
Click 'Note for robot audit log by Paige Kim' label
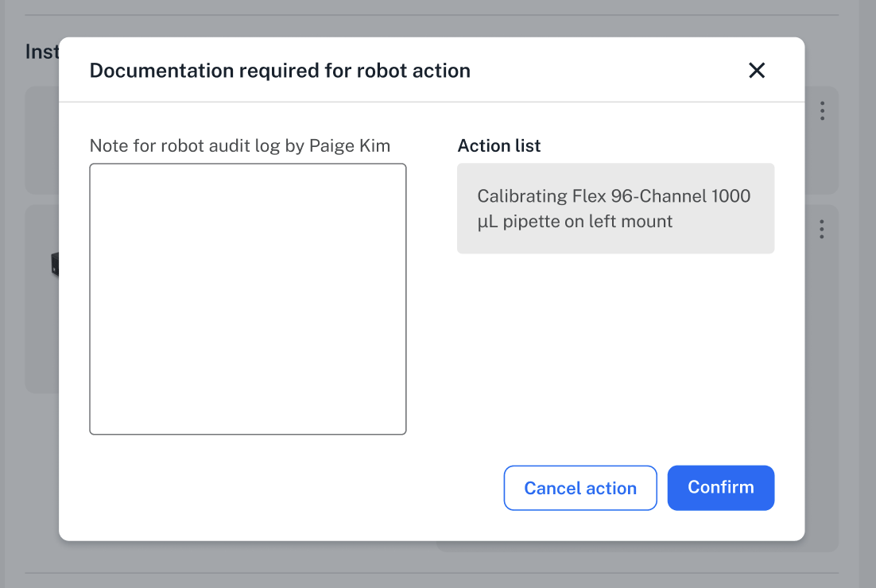[240, 145]
